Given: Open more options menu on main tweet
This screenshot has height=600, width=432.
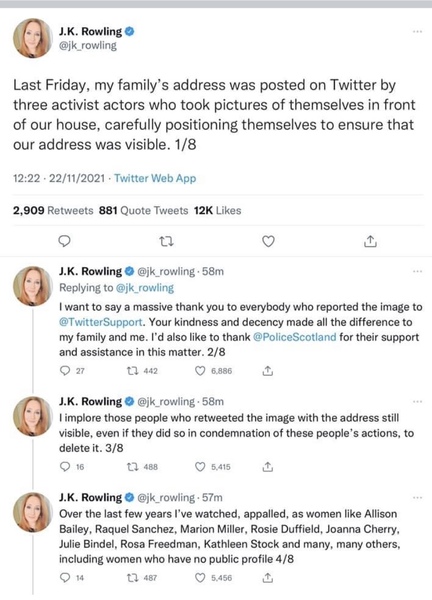Looking at the screenshot, I should point(417,31).
